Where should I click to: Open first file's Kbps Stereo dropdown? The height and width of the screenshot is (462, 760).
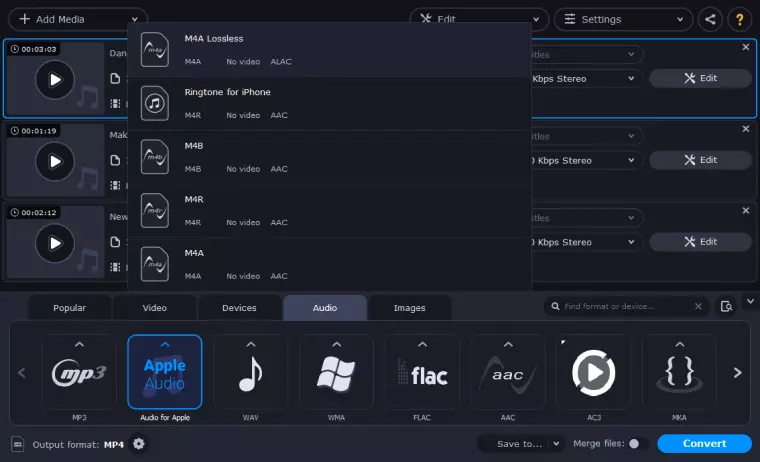click(587, 79)
